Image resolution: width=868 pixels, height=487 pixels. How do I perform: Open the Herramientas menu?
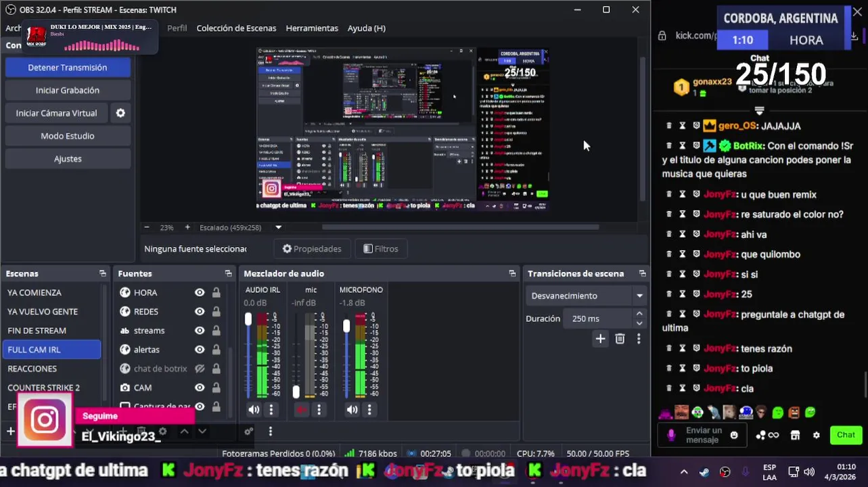point(312,28)
